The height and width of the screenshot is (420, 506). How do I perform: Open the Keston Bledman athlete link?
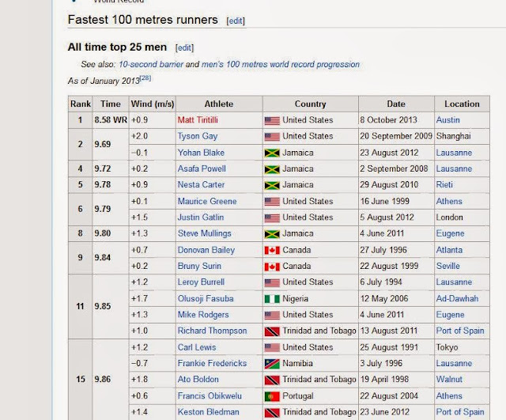[209, 412]
